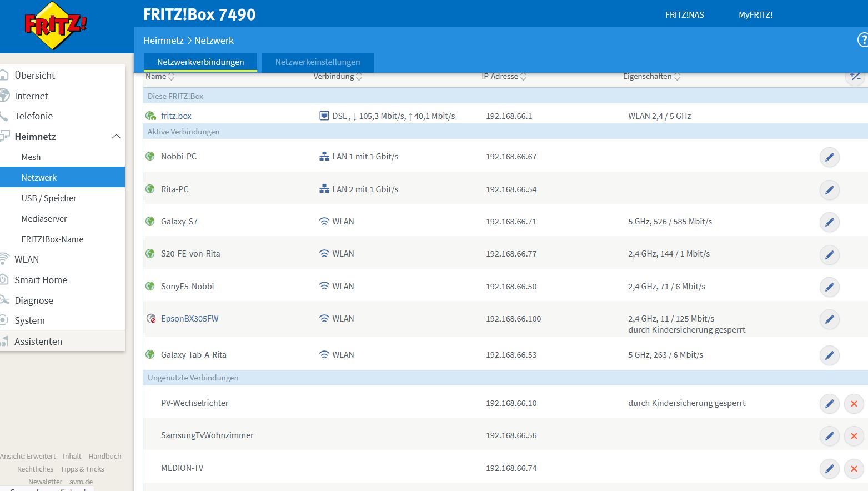This screenshot has width=868, height=491.
Task: Click the blocked status icon beside EpsonBX305FW
Action: [150, 319]
